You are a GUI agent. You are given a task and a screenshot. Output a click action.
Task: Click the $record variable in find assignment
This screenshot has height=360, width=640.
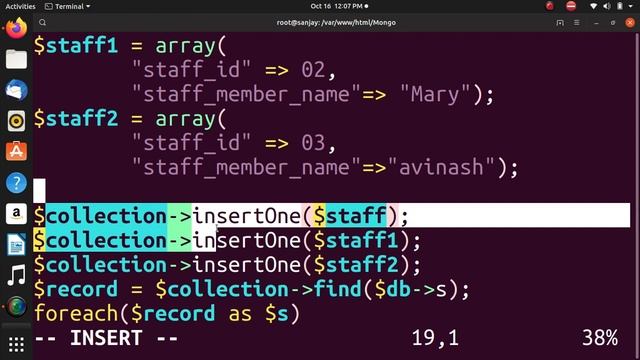coord(76,289)
